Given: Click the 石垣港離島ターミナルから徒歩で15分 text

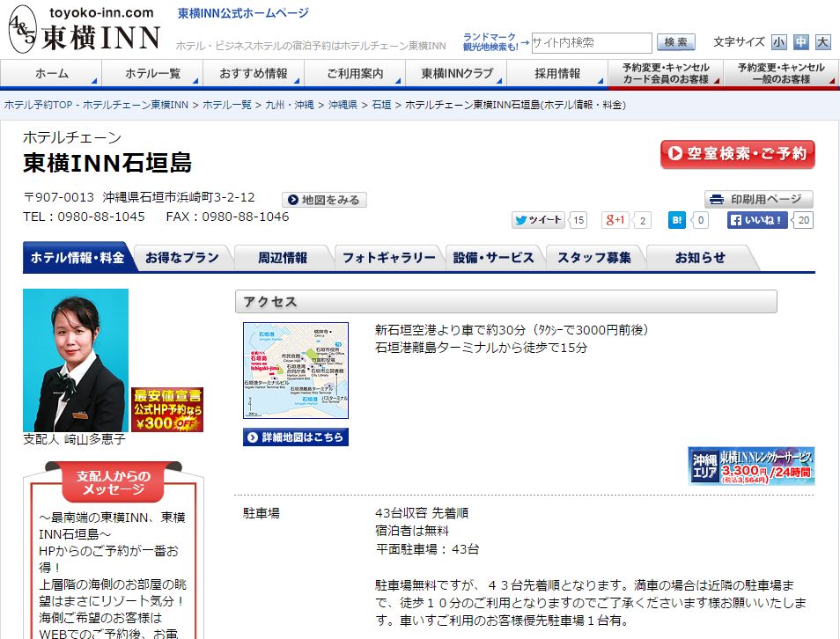Looking at the screenshot, I should point(482,348).
